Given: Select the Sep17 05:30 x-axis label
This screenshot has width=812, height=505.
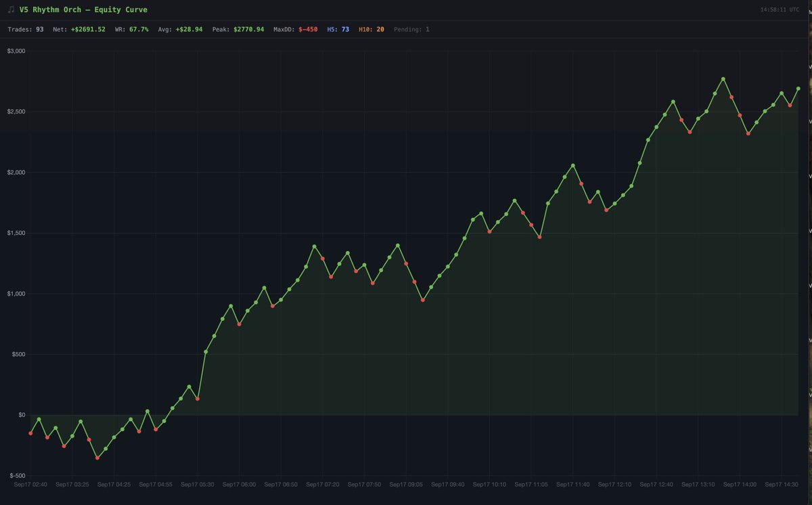Looking at the screenshot, I should pos(198,485).
